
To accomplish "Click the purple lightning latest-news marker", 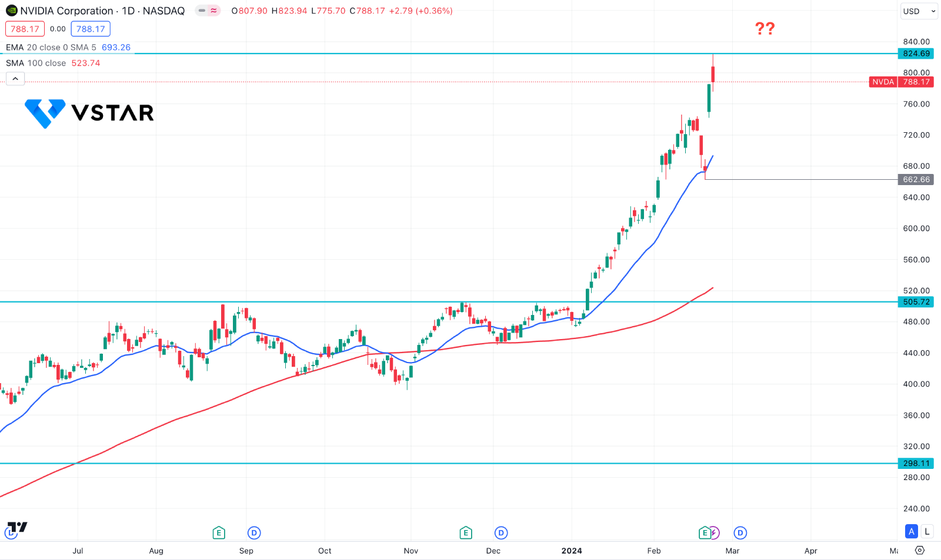I will pyautogui.click(x=715, y=533).
